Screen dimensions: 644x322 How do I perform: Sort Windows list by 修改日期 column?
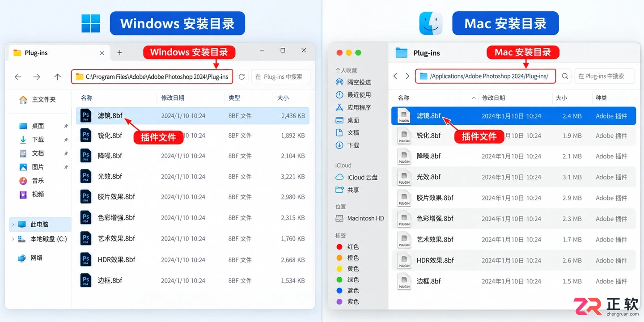[x=173, y=98]
